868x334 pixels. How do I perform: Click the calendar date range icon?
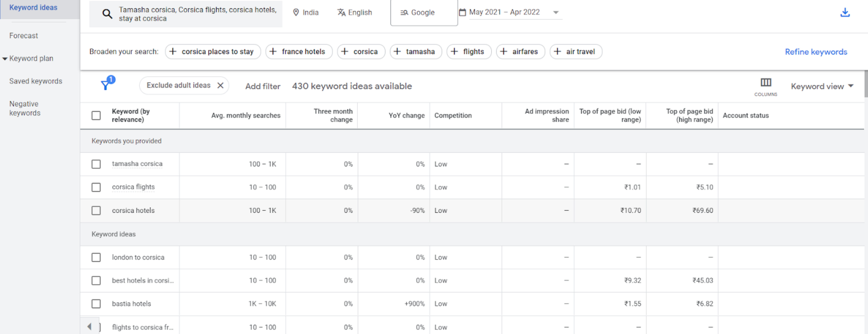point(463,12)
